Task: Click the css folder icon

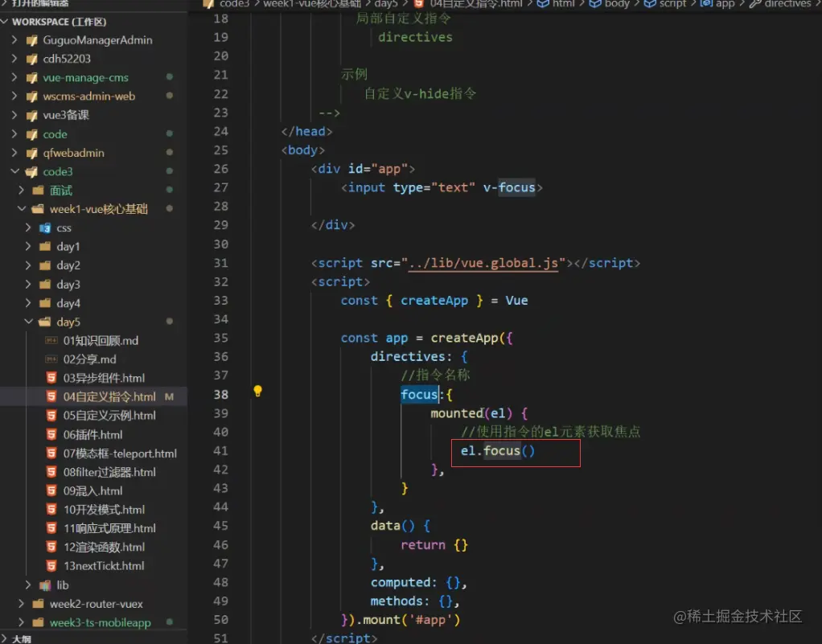Action: click(45, 228)
